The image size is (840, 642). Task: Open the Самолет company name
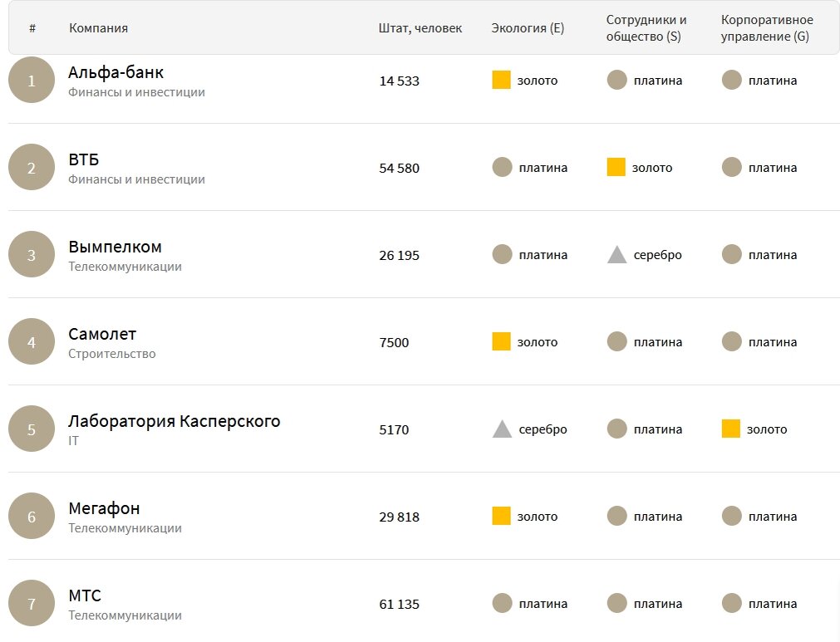pyautogui.click(x=102, y=334)
